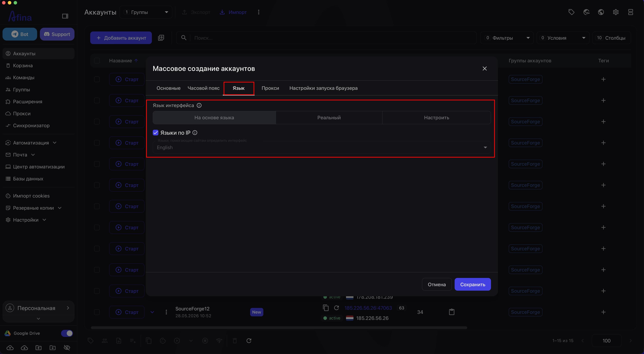Switch to the Часовой пояс tab

[x=203, y=88]
